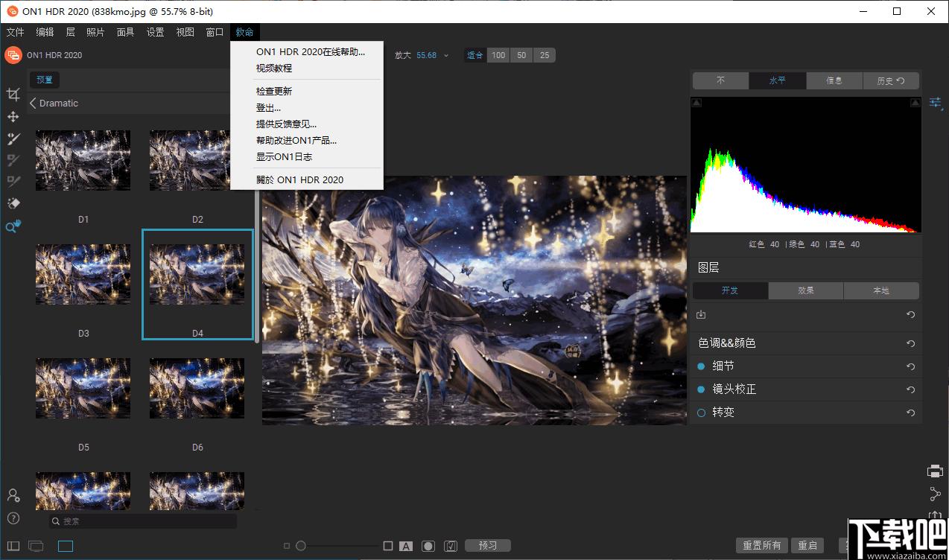The width and height of the screenshot is (949, 560).
Task: Open the help question mark icon
Action: coord(13,518)
